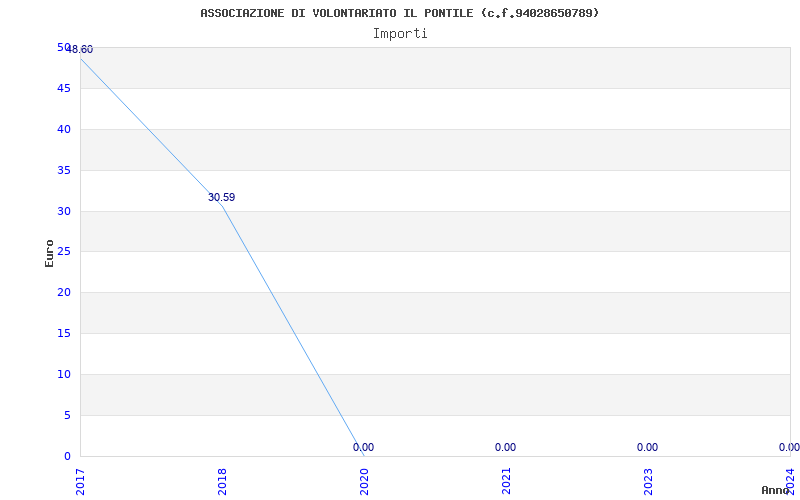
Task: Click the 48.60 data point label
Action: coord(80,49)
